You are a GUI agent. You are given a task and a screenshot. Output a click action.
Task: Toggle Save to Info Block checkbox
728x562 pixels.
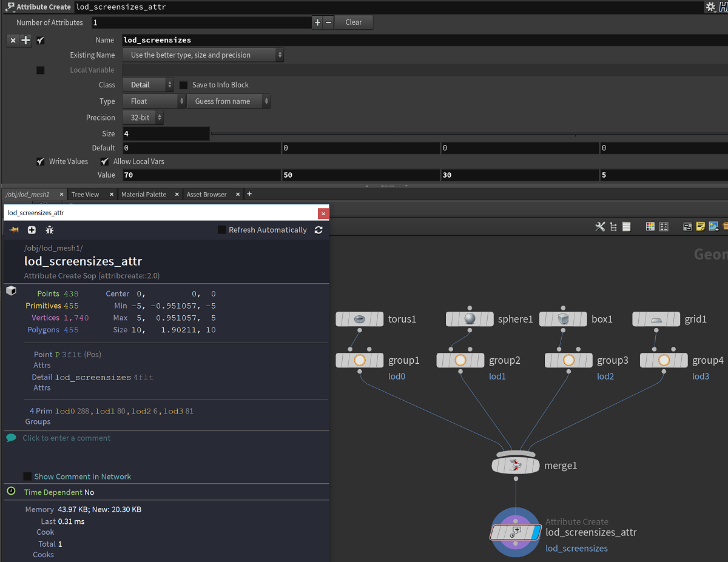pyautogui.click(x=184, y=85)
